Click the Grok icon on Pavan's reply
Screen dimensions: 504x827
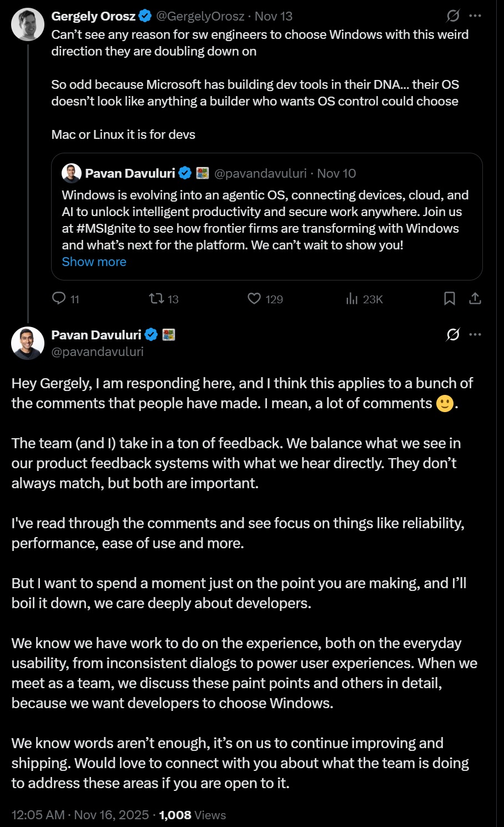(453, 334)
